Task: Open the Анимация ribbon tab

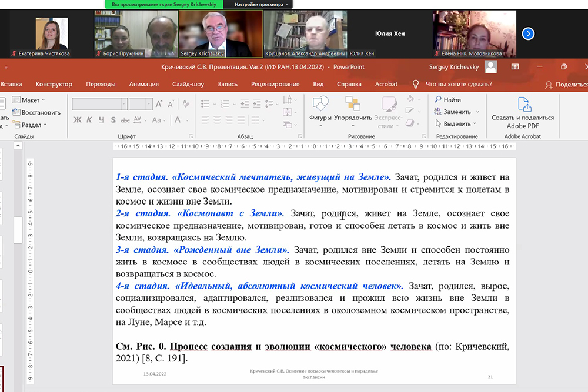Action: [143, 84]
